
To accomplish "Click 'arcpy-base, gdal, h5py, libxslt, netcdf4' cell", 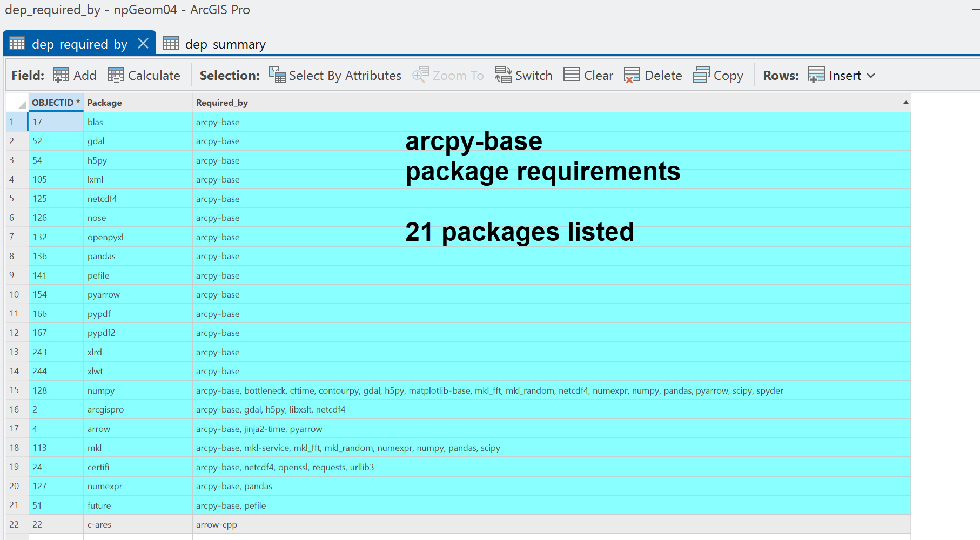I will click(552, 409).
